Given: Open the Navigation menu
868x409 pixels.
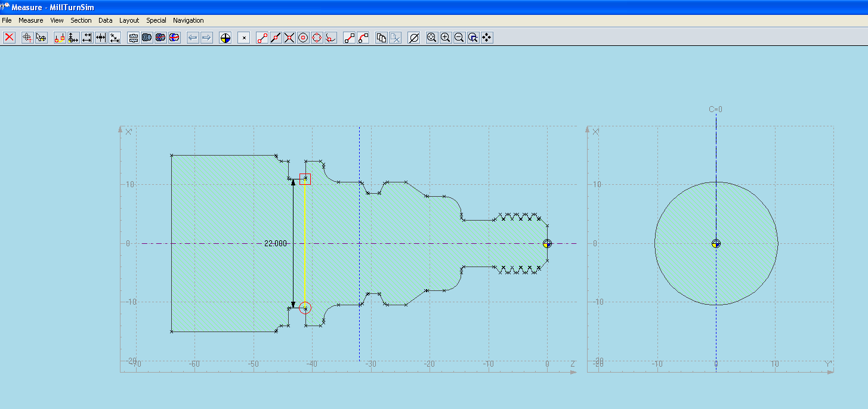Looking at the screenshot, I should pos(189,20).
